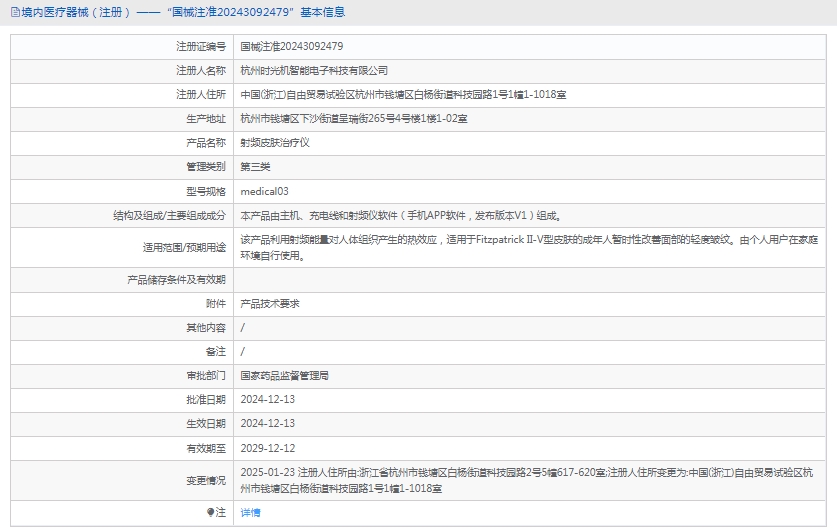
Task: Click the 批准日期 value 2024-12-13
Action: click(x=268, y=399)
